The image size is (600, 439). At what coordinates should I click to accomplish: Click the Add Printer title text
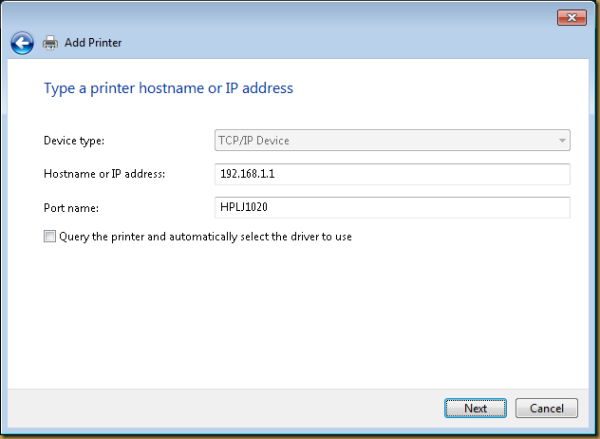tap(95, 43)
